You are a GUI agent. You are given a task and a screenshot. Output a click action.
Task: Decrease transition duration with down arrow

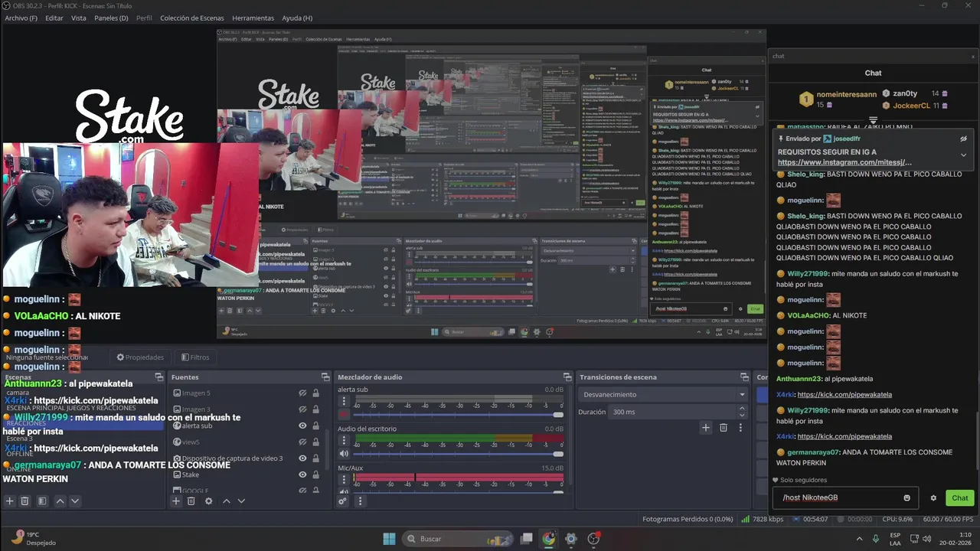[741, 415]
